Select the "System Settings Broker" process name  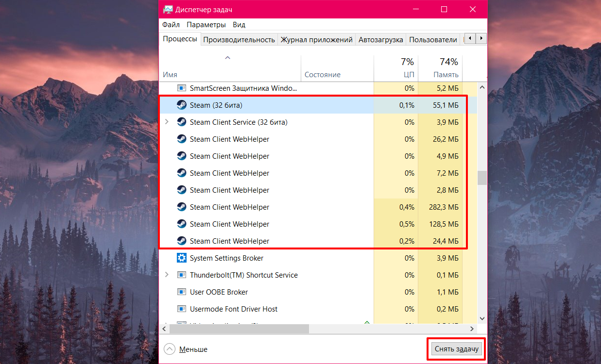click(227, 258)
